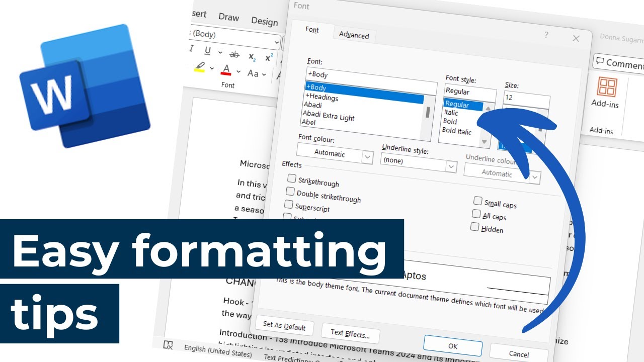The image size is (644, 362).
Task: Check the Superscript effect box
Action: click(288, 204)
